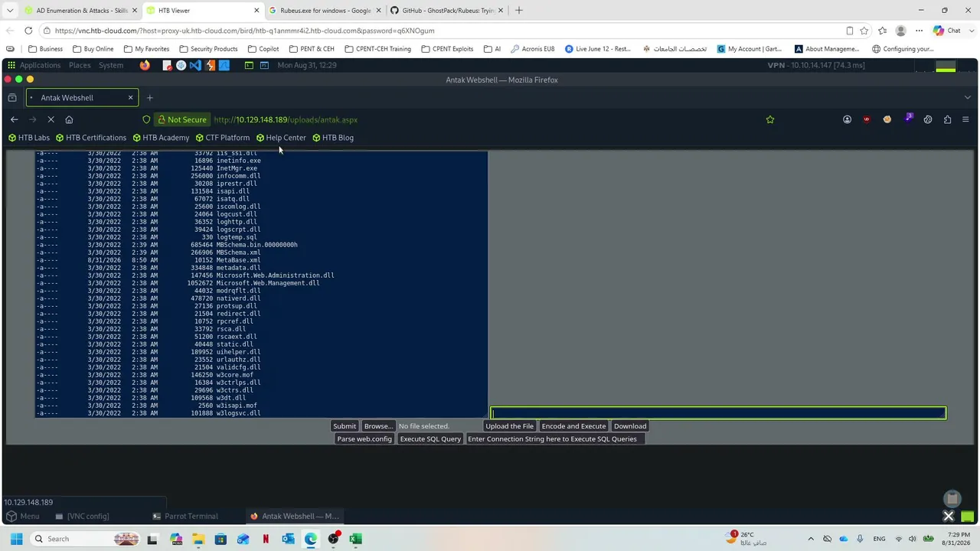The height and width of the screenshot is (551, 980).
Task: Switch to AD Enumeration & Attacks tab
Action: (80, 11)
